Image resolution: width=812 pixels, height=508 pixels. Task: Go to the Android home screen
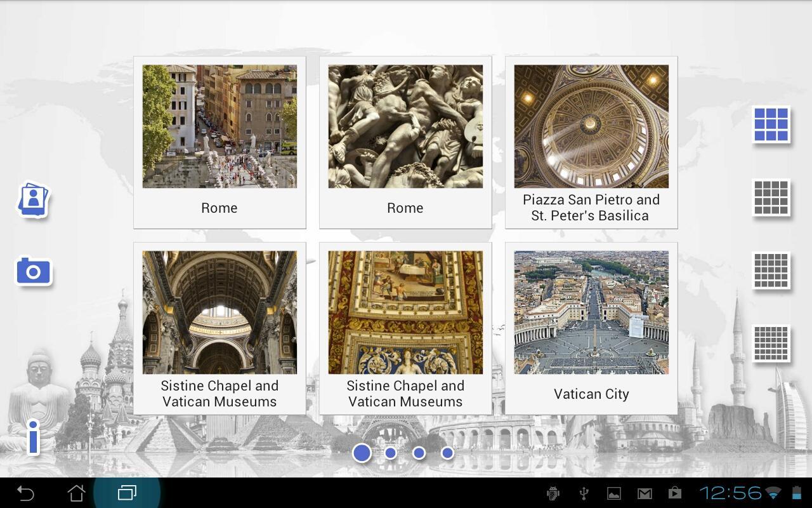tap(76, 493)
